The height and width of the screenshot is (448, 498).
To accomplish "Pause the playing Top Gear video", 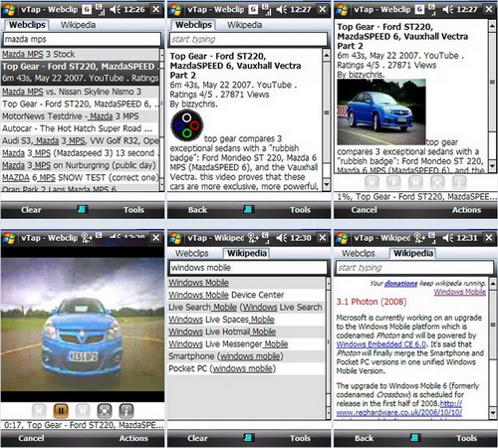I will [x=61, y=411].
